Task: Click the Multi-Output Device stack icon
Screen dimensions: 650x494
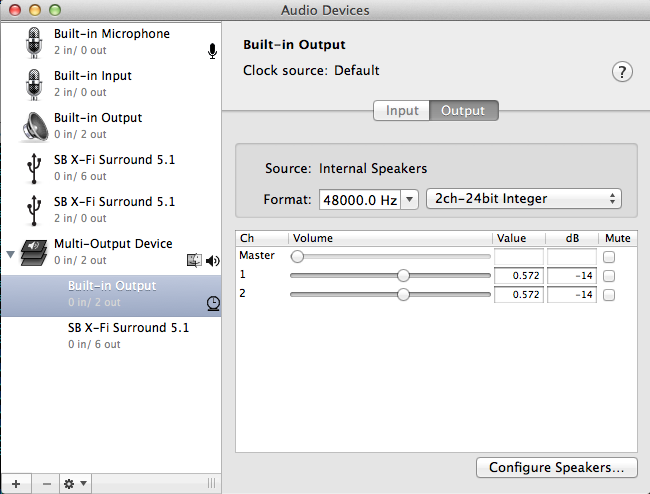Action: pyautogui.click(x=33, y=252)
